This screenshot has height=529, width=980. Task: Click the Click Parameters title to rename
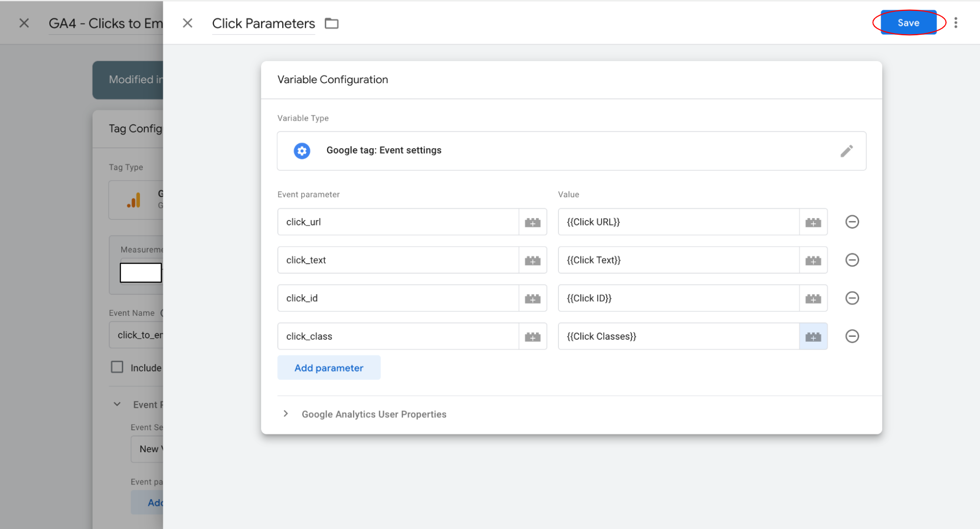[x=263, y=23]
